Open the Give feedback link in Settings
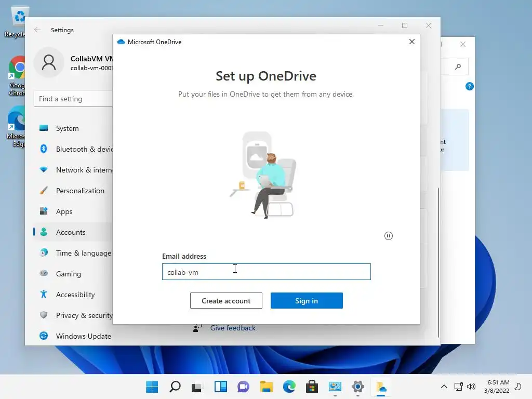The height and width of the screenshot is (399, 532). coord(233,328)
